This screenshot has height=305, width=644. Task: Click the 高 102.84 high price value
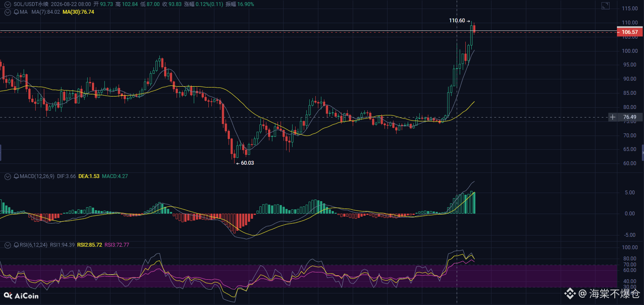click(x=127, y=4)
